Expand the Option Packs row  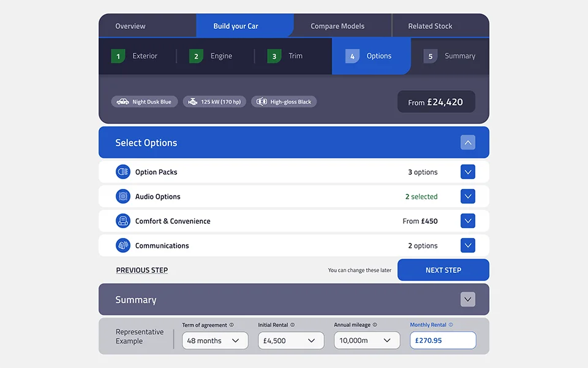point(467,172)
